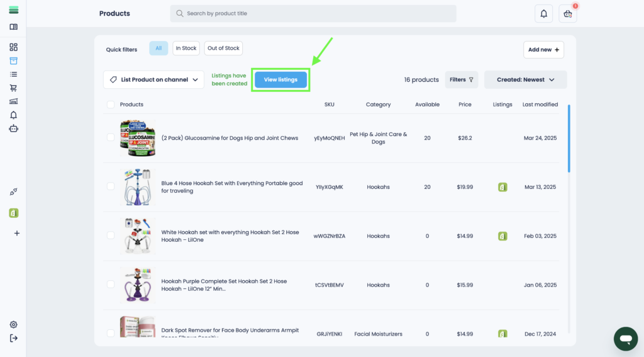Screen dimensions: 644x357
Task: Click the View listings button
Action: 280,80
